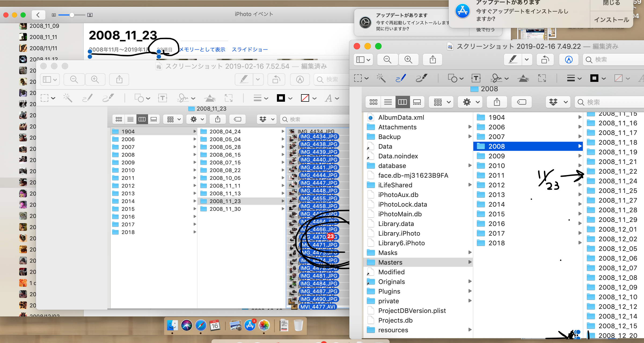Viewport: 644px width, 343px height.
Task: Click the zoom in magnifier in Preview toolbar
Action: 408,60
